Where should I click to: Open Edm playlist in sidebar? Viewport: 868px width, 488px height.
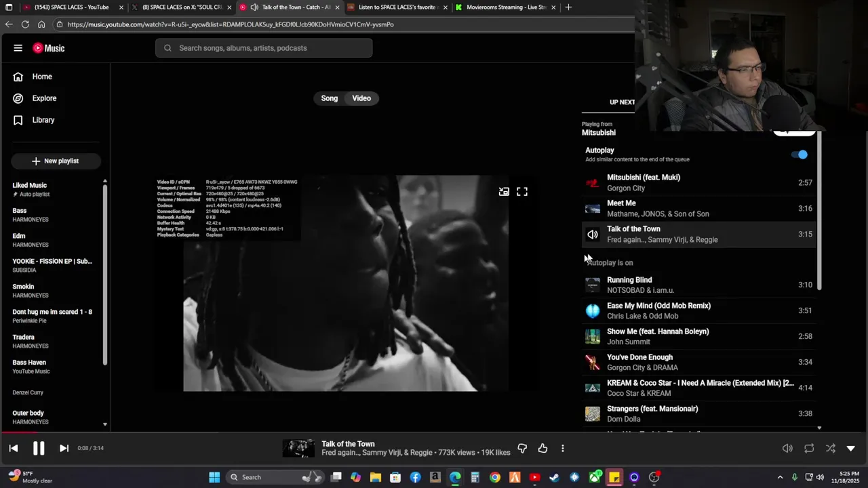56,240
